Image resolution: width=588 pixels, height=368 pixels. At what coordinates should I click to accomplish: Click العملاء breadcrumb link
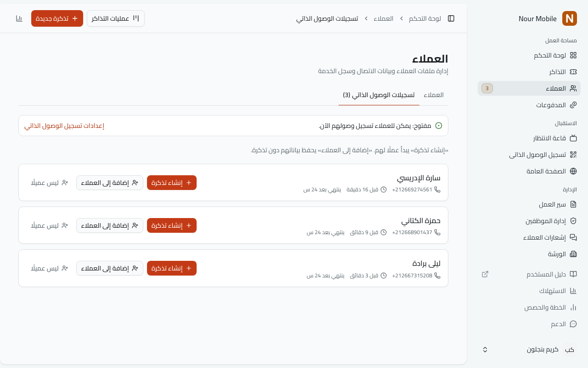point(384,18)
